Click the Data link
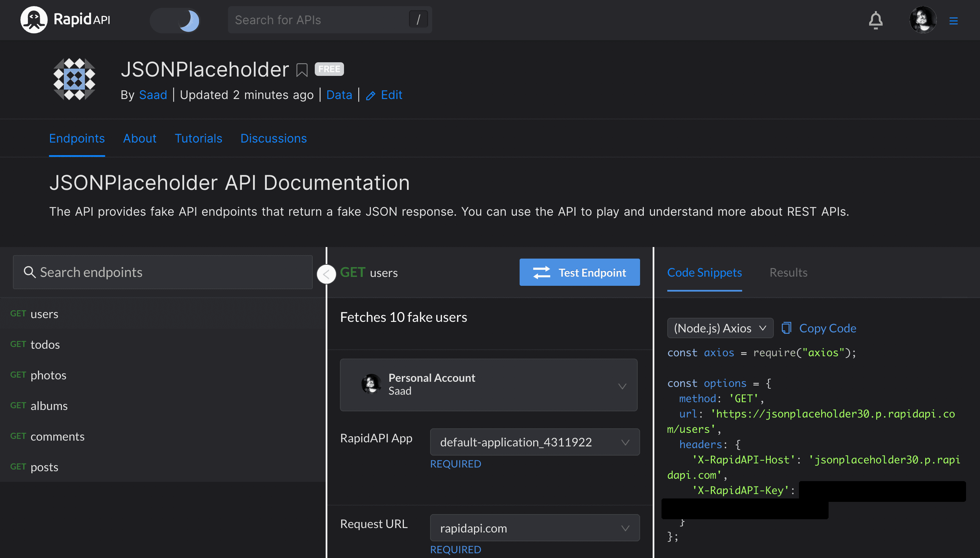 339,95
